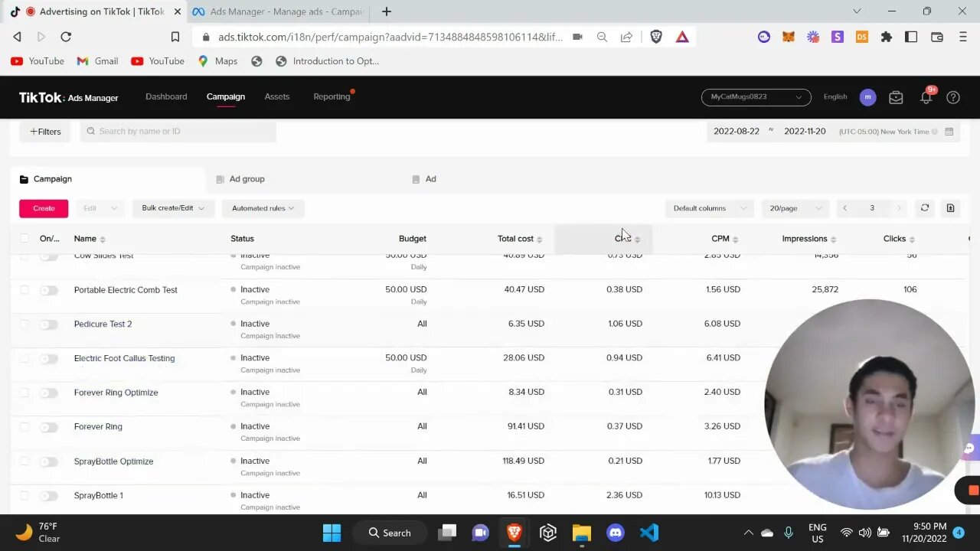The image size is (980, 551).
Task: Go to previous page arrow
Action: coord(844,208)
